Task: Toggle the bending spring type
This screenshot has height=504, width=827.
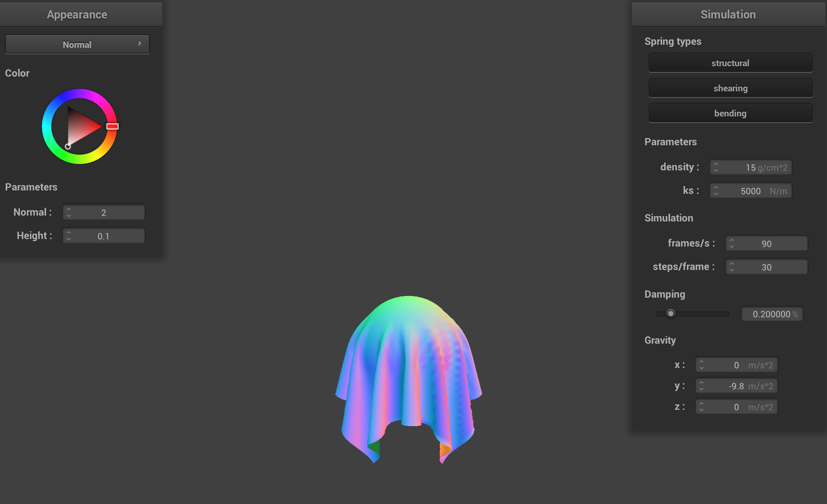Action: (730, 113)
